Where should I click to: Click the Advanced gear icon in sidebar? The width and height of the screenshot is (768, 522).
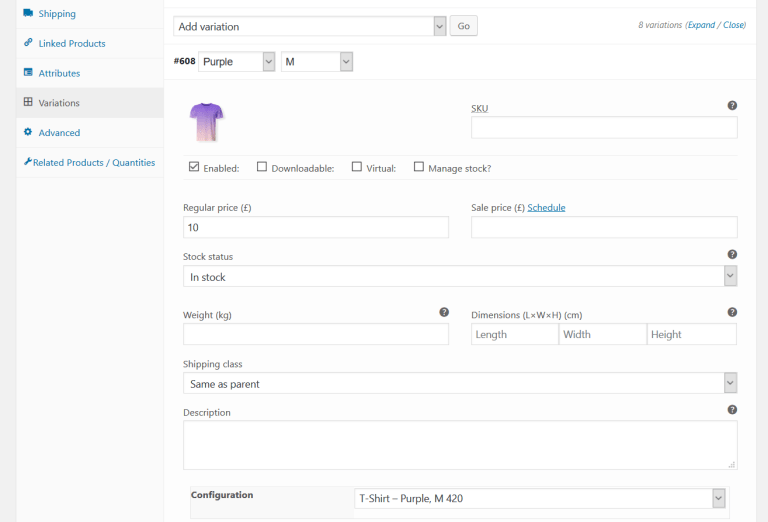(28, 132)
